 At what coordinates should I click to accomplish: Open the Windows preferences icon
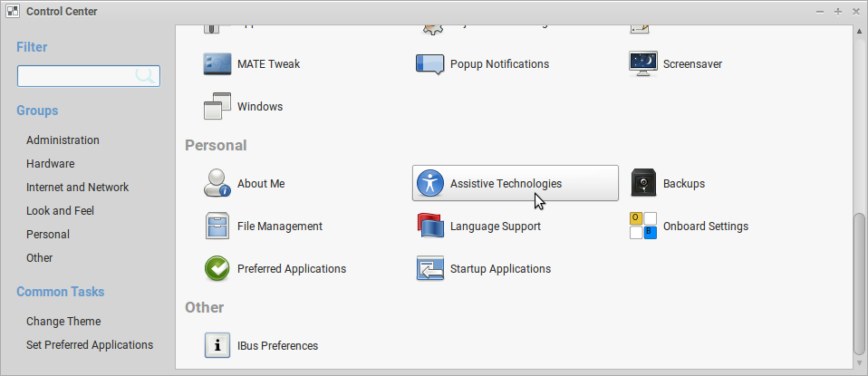pos(217,107)
